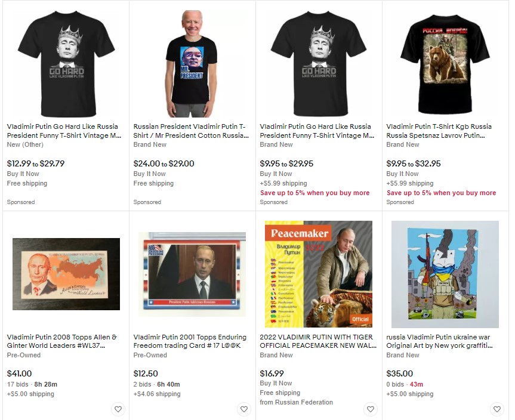This screenshot has width=515, height=420.
Task: Click the Allen & Ginter card photo
Action: (x=66, y=274)
